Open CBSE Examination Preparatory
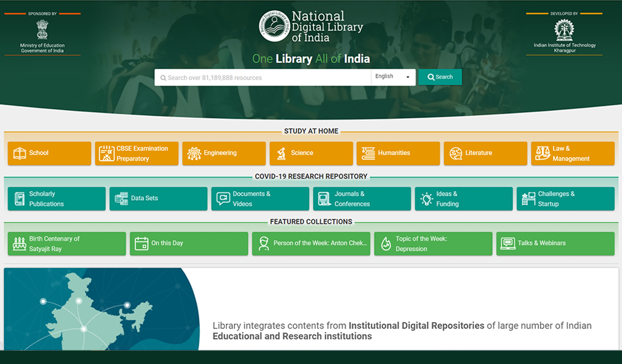Screen dimensions: 622x364 coord(136,153)
